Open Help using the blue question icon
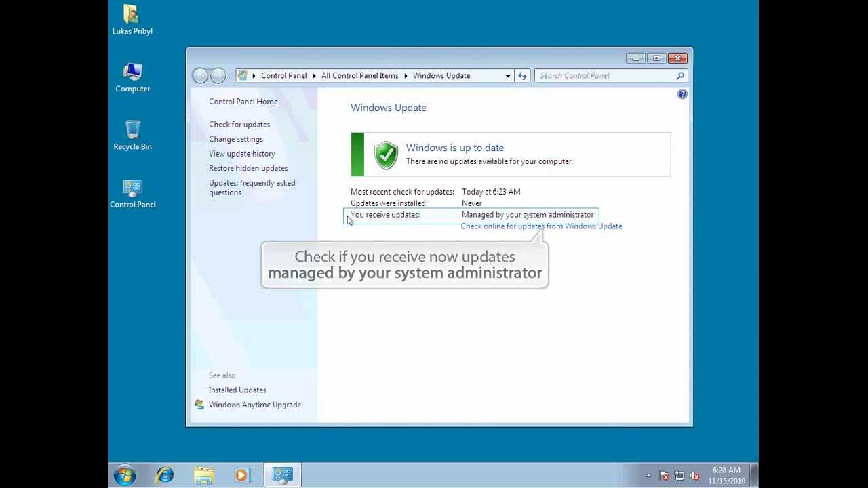This screenshot has width=868, height=488. [x=682, y=94]
